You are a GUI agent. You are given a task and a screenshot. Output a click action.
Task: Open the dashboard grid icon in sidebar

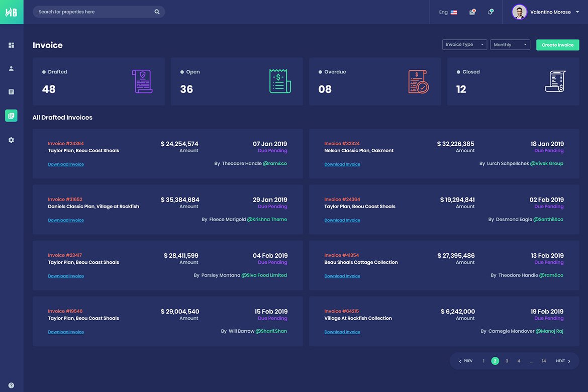[11, 45]
